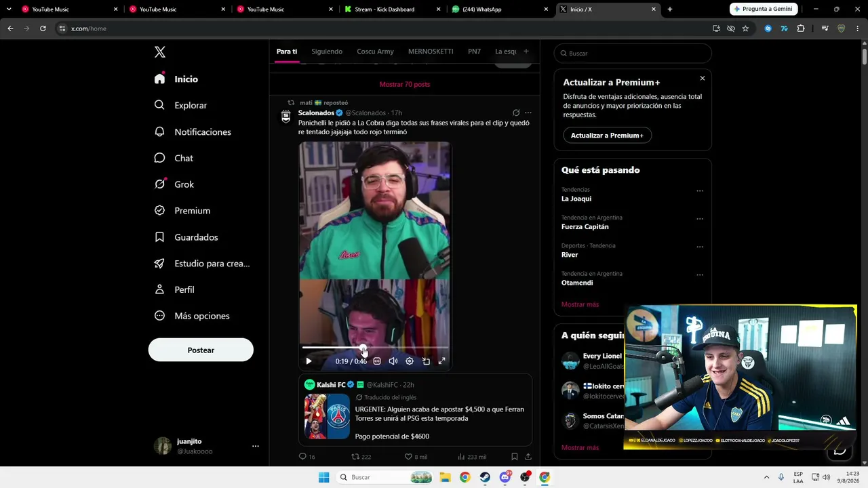Bookmark this page with the star
Viewport: 868px width, 488px height.
[x=745, y=28]
